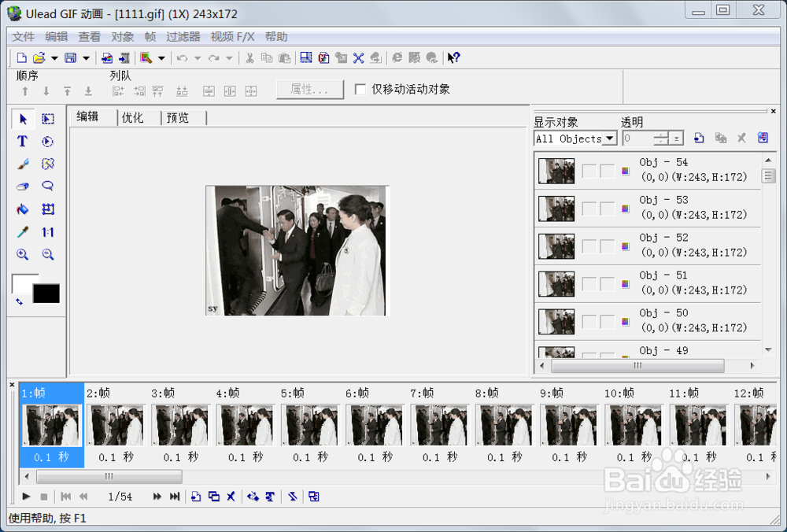Click the Open file folder icon
Screen dimensions: 787x532
[x=39, y=58]
